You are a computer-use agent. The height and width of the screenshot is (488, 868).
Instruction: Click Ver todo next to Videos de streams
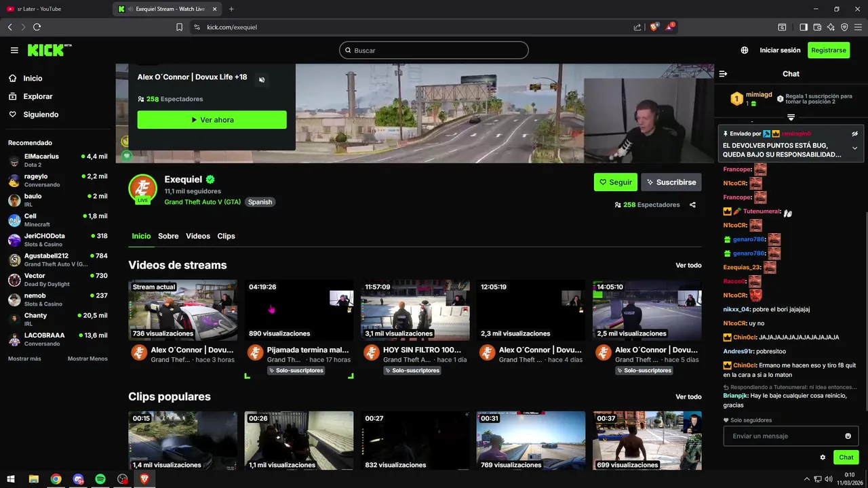coord(688,265)
